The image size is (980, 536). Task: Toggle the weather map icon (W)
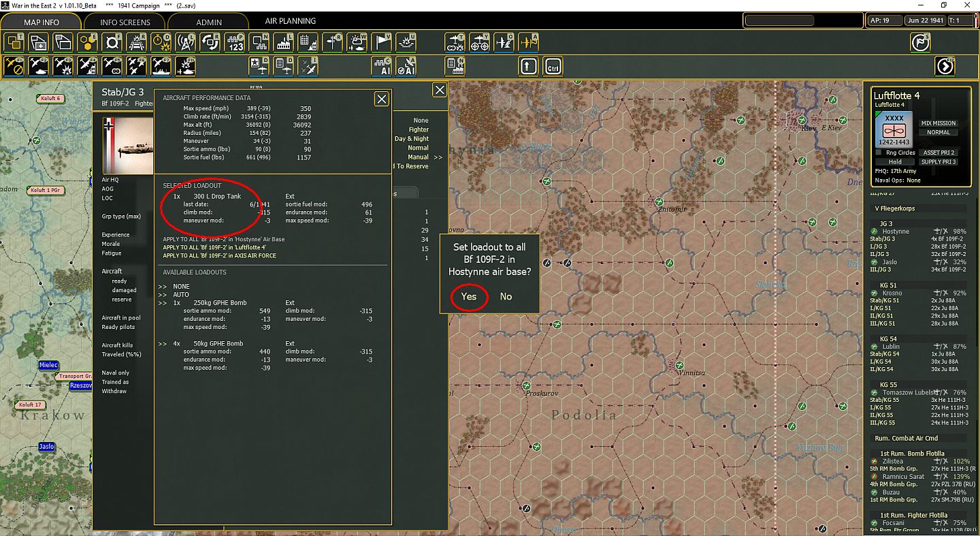pyautogui.click(x=357, y=42)
